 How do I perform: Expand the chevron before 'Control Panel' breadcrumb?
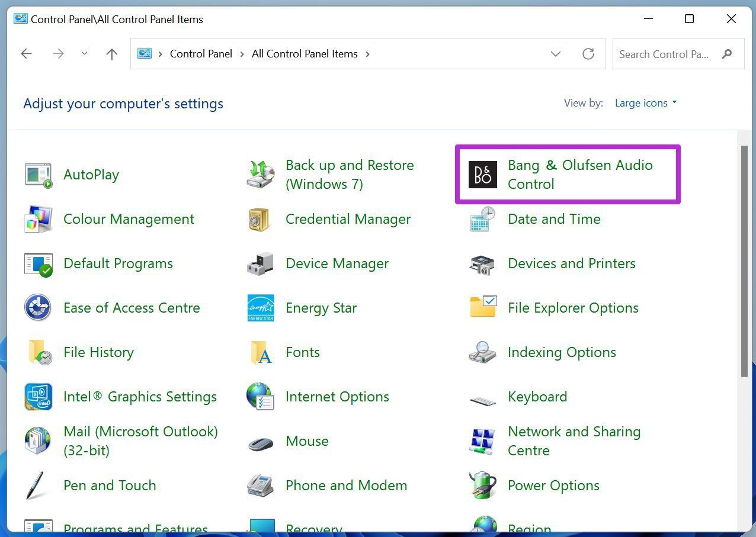(160, 54)
